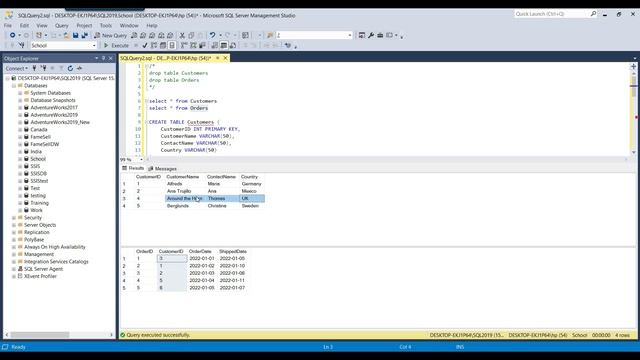Screen dimensions: 640x360
Task: Open the Connect dropdown in Object Explorer
Action: pyautogui.click(x=16, y=68)
